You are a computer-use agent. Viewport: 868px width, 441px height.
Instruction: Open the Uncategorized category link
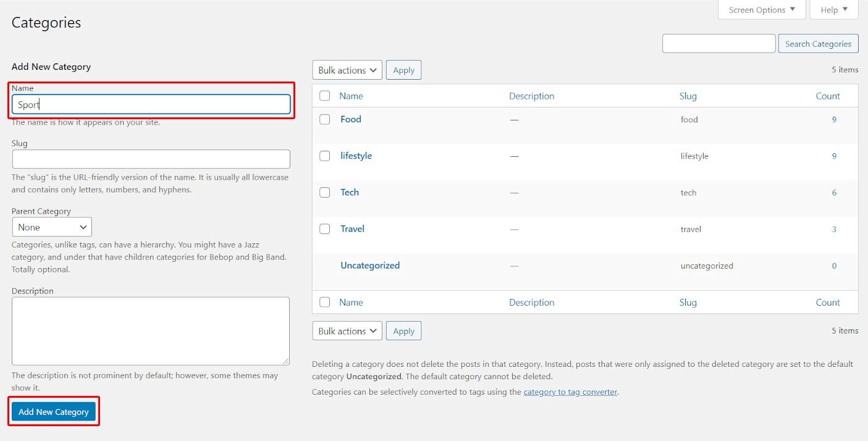point(369,266)
